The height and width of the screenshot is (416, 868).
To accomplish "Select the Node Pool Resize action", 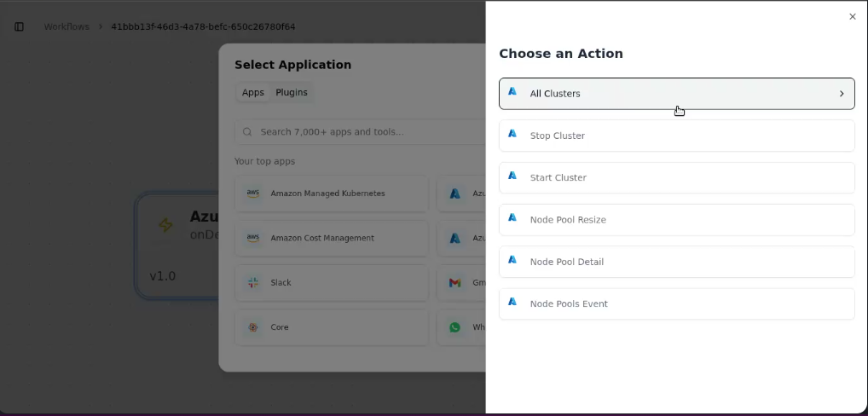I will [x=676, y=220].
